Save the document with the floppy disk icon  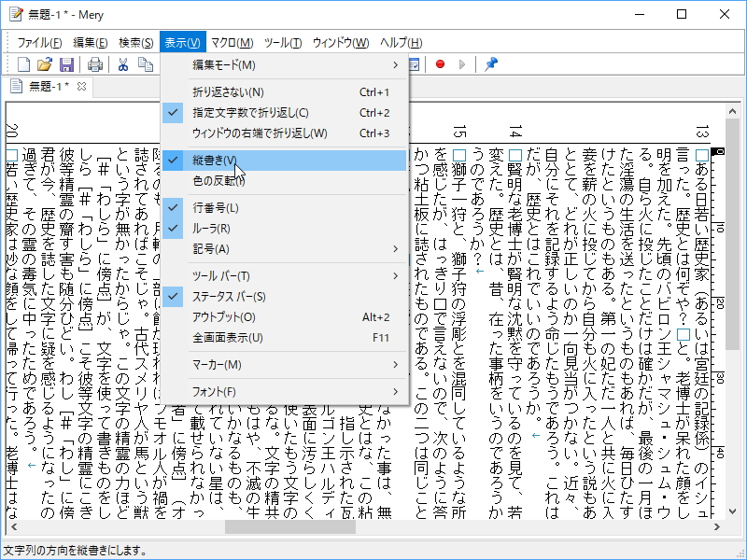point(66,63)
